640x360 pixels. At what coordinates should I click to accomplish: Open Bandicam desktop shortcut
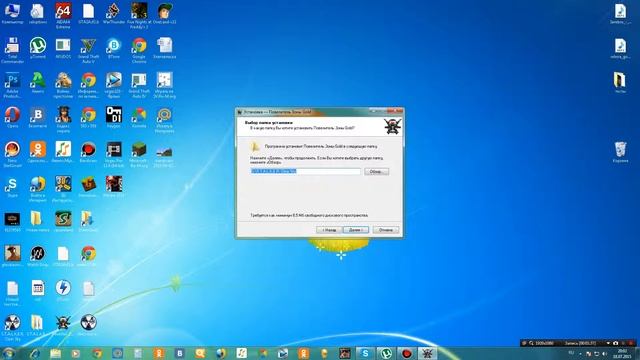(x=88, y=152)
